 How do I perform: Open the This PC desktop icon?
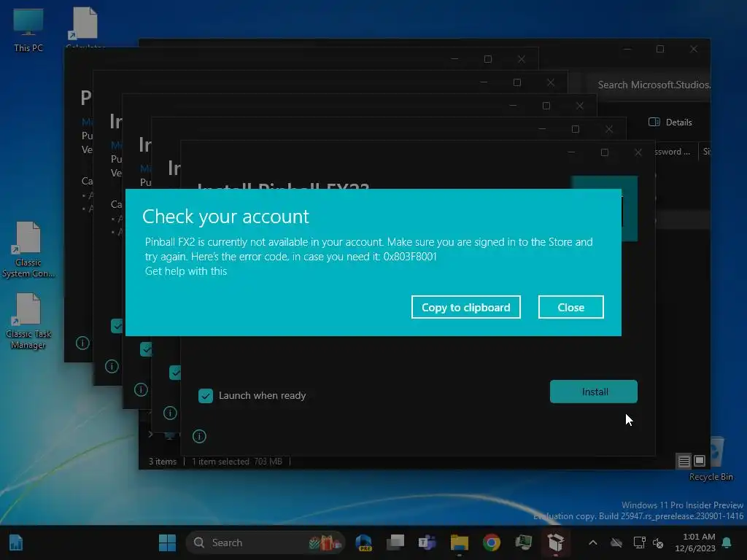28,31
